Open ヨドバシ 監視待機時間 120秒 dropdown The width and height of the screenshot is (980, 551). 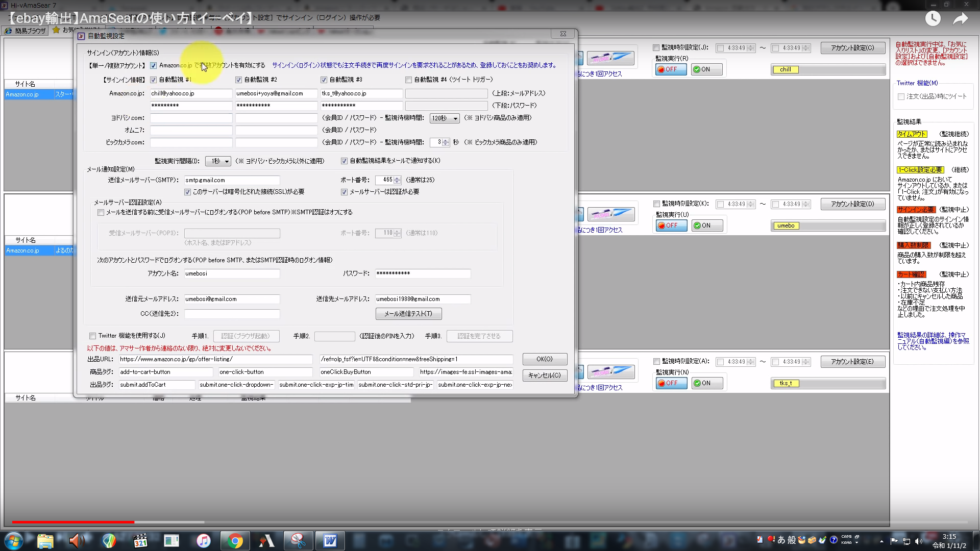pos(445,118)
